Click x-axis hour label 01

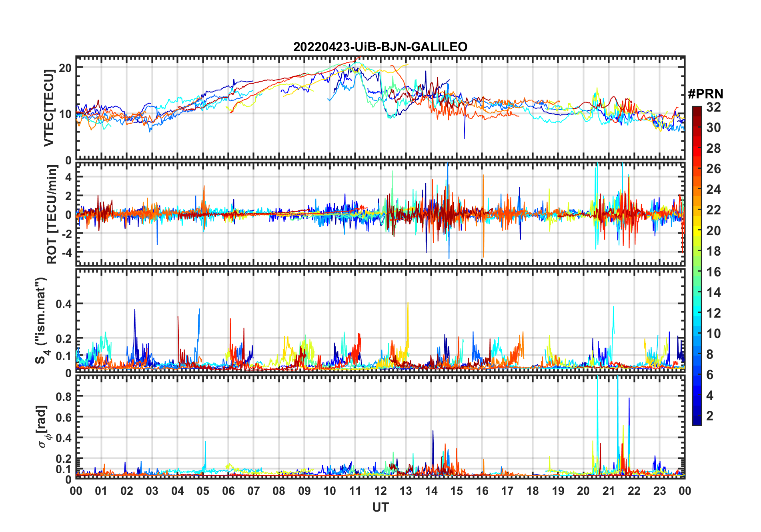click(101, 491)
